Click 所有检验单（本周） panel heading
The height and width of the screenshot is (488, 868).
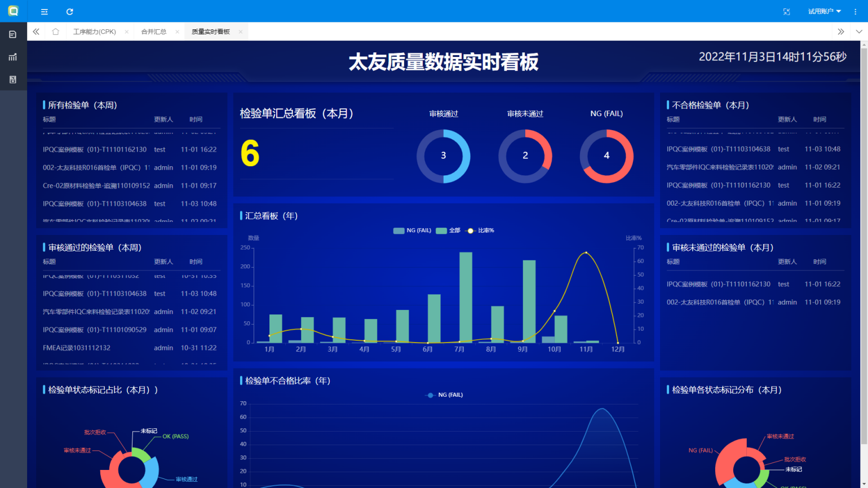tap(82, 105)
